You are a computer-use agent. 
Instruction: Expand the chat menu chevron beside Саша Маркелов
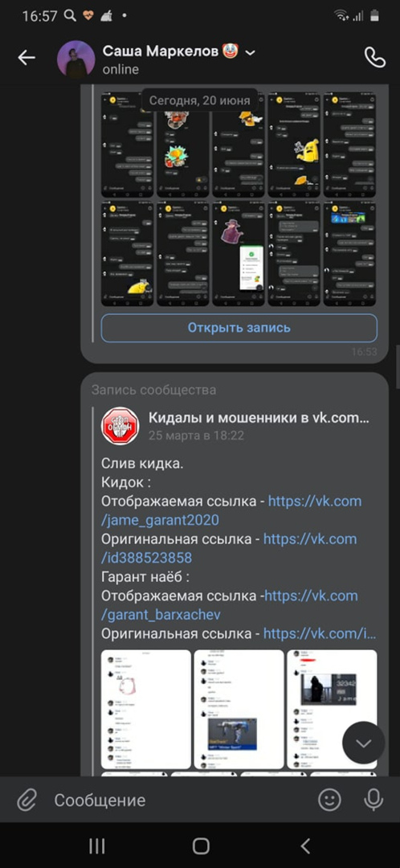click(250, 52)
